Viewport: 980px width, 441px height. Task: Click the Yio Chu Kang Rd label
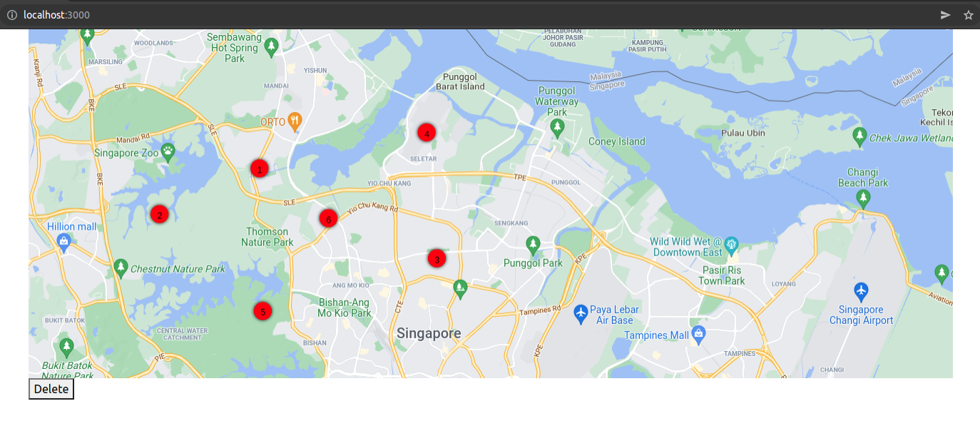point(372,208)
